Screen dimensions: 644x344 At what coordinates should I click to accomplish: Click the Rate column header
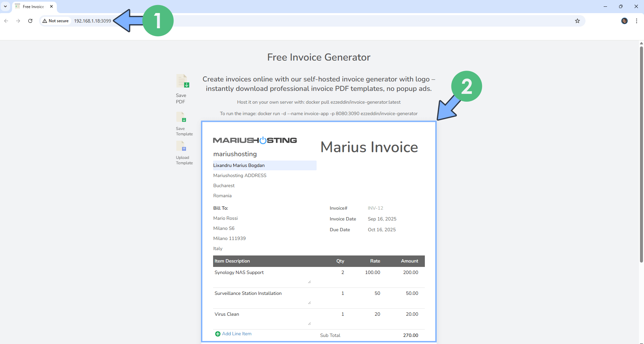(x=375, y=261)
